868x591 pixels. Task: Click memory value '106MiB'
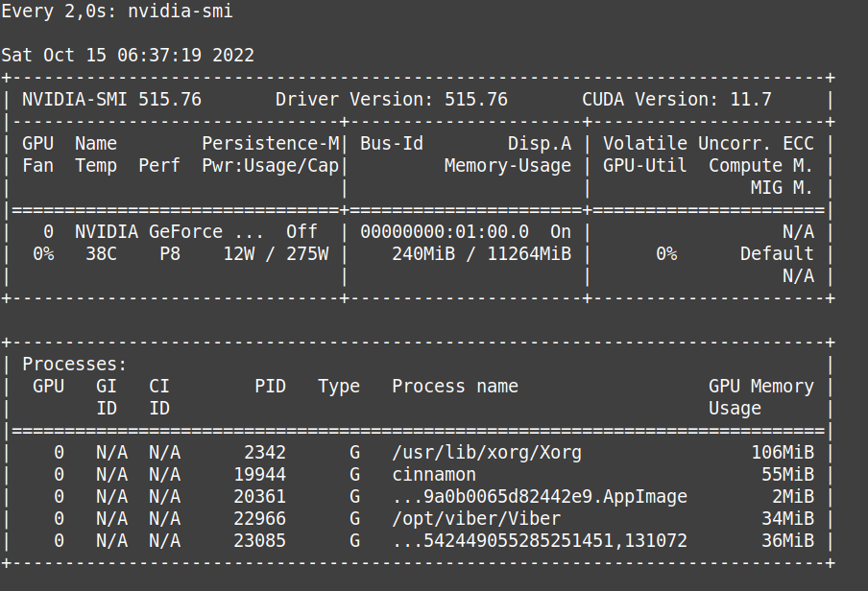pos(783,453)
